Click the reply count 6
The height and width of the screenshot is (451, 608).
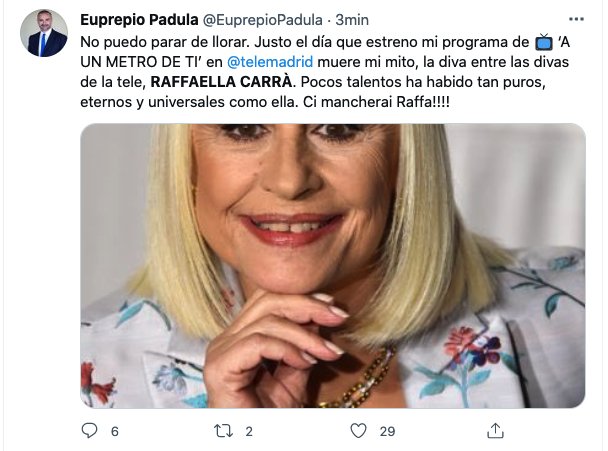coord(115,431)
